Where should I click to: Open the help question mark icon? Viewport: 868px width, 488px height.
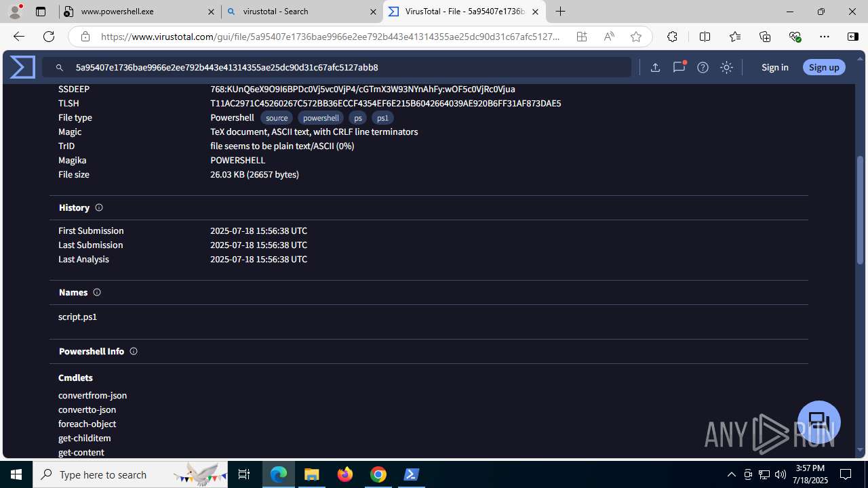point(703,67)
